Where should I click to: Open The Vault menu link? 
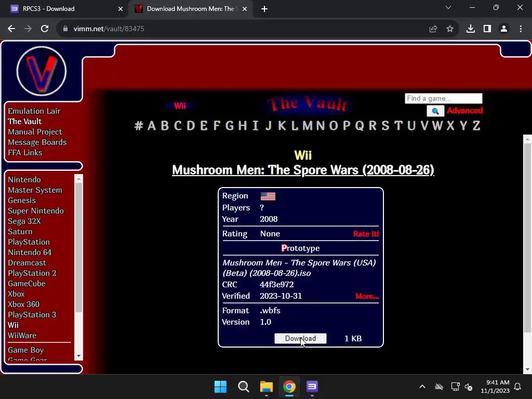pyautogui.click(x=25, y=122)
